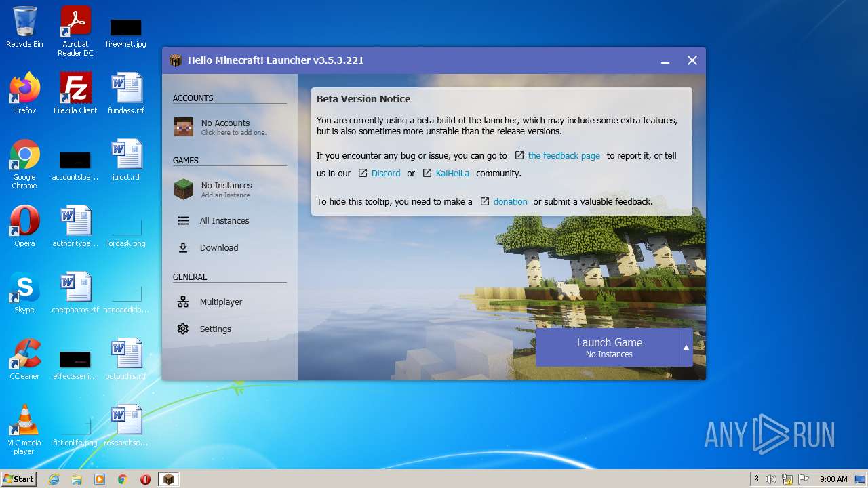This screenshot has width=868, height=488.
Task: Open Windows Explorer folder in taskbar
Action: point(77,479)
